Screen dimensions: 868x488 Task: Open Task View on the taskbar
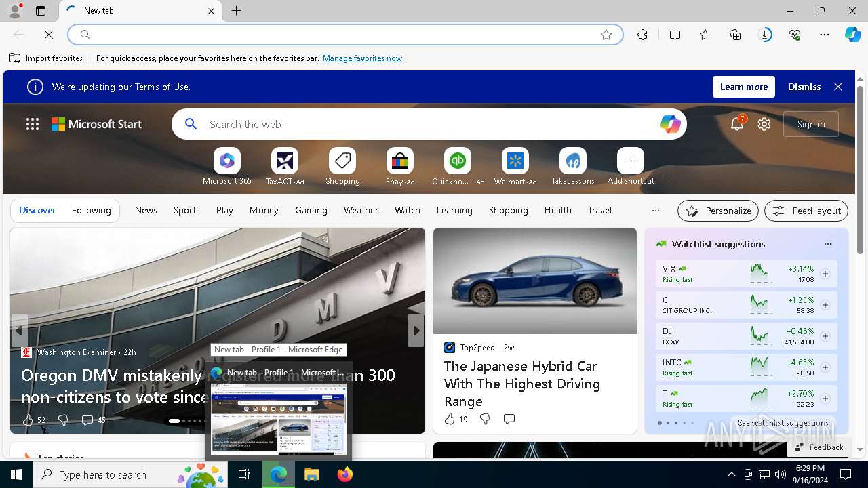click(244, 474)
